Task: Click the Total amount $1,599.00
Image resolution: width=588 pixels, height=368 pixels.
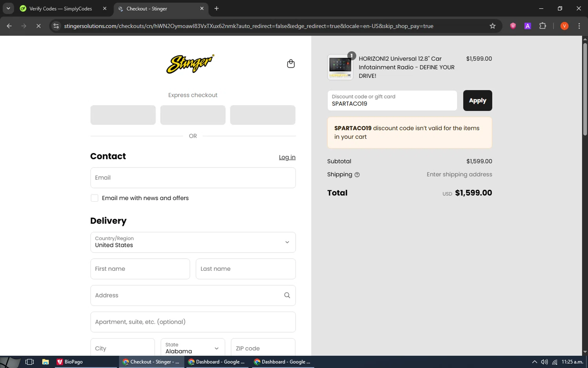Action: (x=473, y=193)
